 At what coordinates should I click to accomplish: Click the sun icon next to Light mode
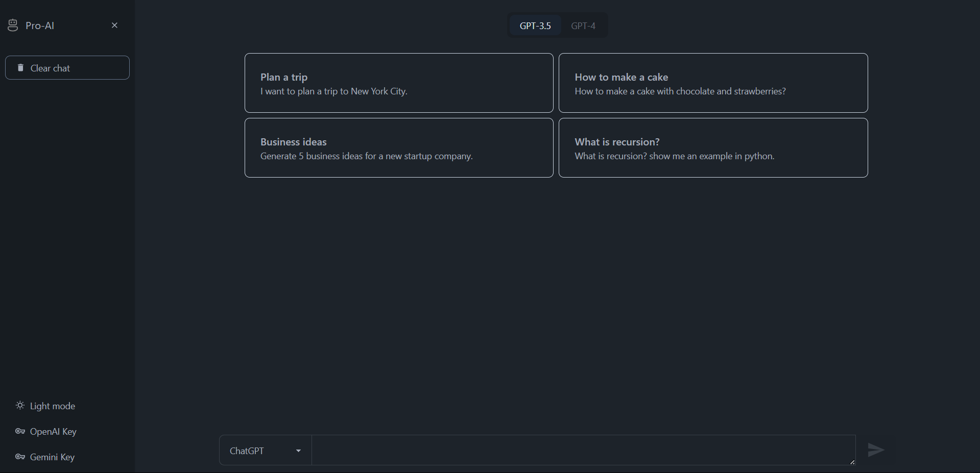tap(19, 405)
